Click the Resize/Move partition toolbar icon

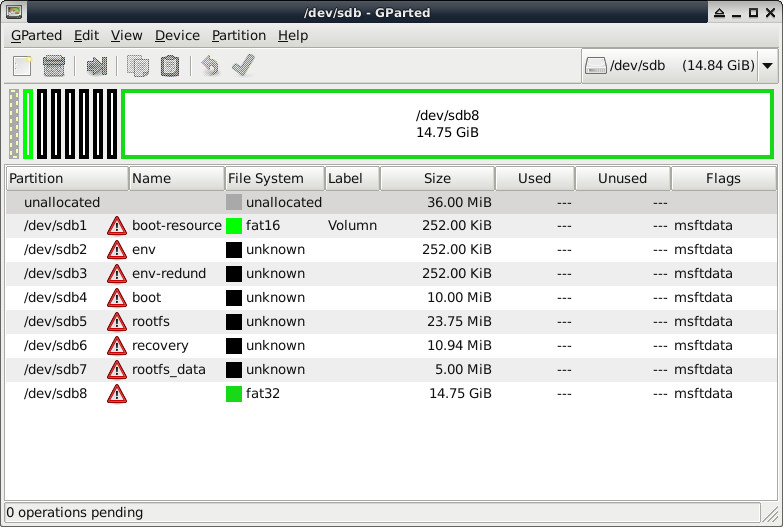point(96,66)
